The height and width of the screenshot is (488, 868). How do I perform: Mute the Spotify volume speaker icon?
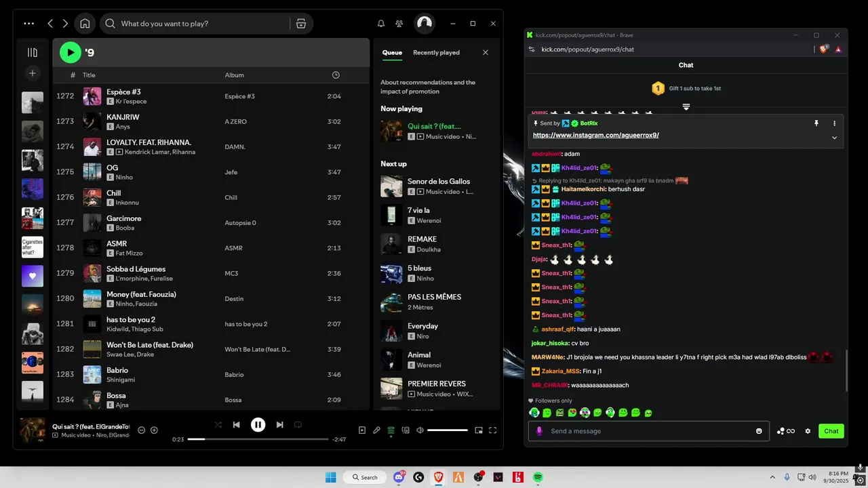420,430
